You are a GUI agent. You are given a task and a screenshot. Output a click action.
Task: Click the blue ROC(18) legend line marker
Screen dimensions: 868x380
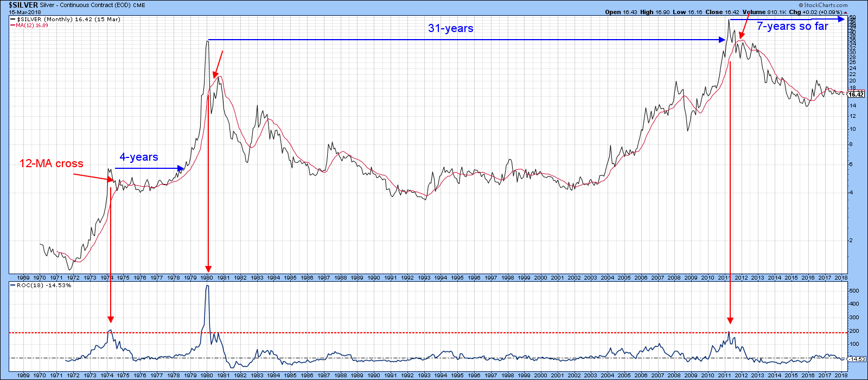point(12,286)
